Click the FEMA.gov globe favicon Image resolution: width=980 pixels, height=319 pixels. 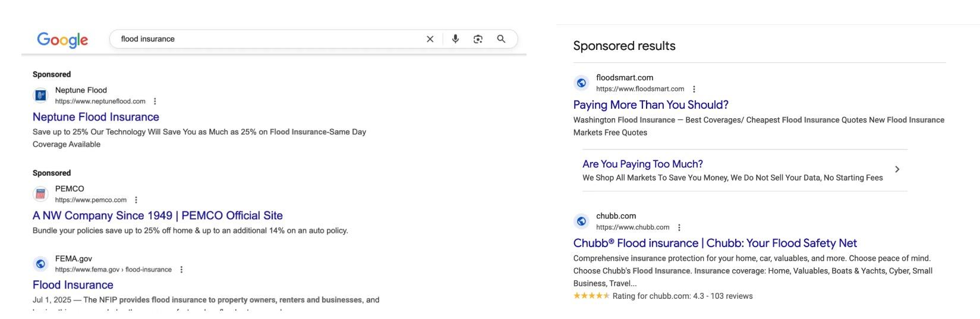[x=40, y=264]
